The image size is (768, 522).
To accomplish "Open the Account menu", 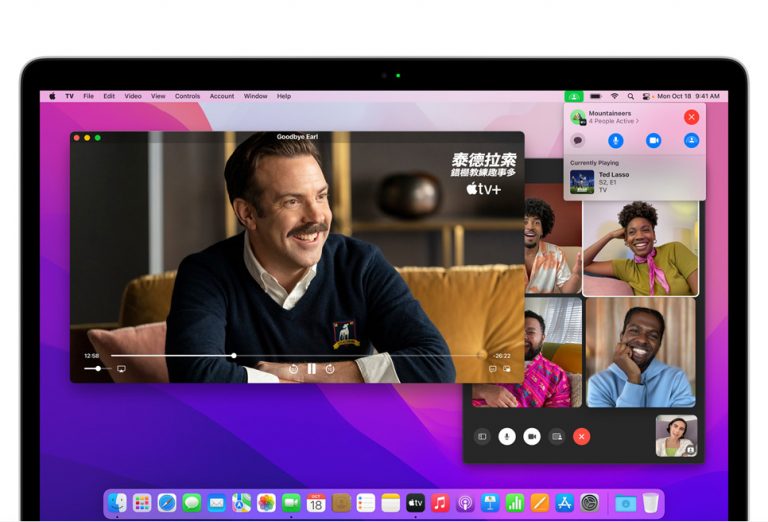I will point(222,96).
